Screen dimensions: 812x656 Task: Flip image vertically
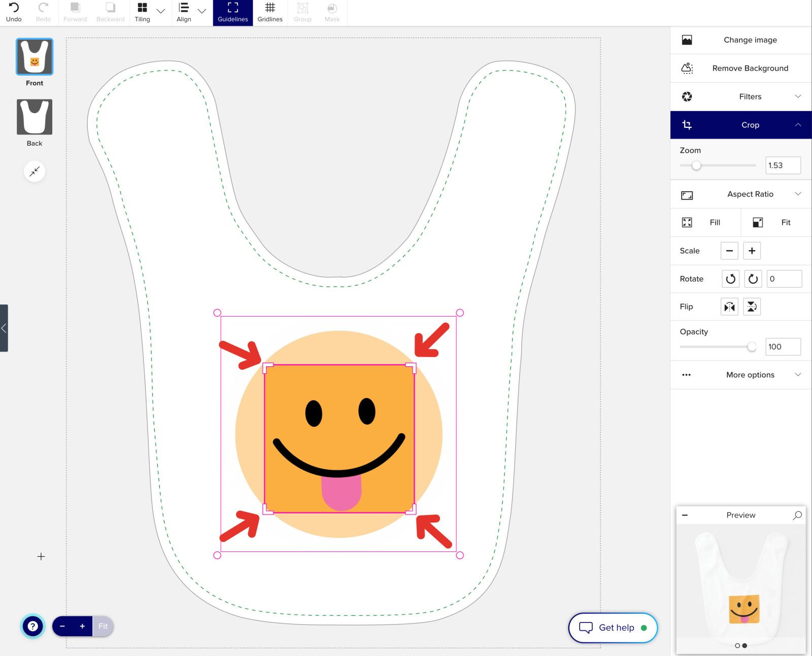click(752, 306)
